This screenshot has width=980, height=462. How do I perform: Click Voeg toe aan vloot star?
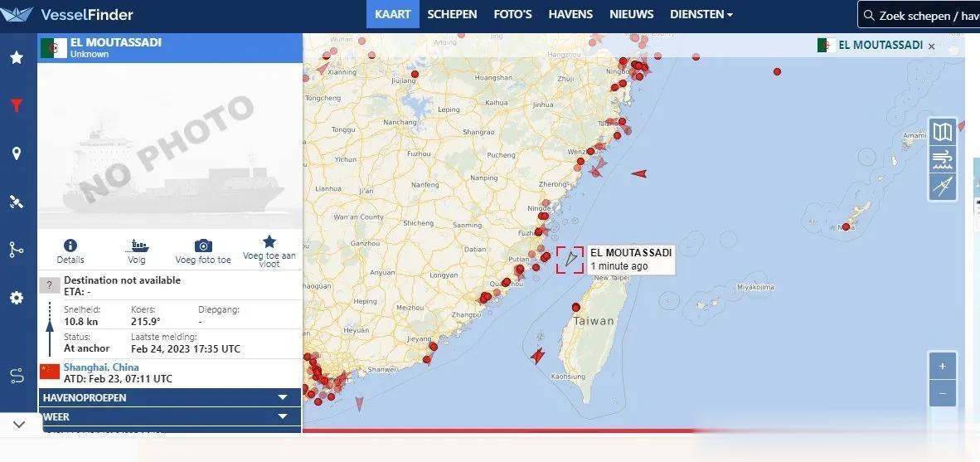pyautogui.click(x=269, y=241)
